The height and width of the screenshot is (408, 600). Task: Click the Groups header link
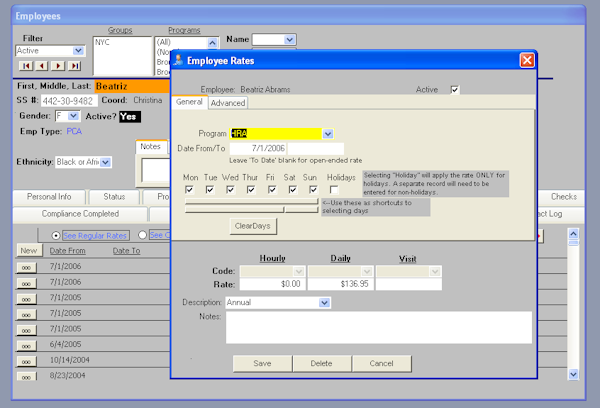(x=120, y=30)
